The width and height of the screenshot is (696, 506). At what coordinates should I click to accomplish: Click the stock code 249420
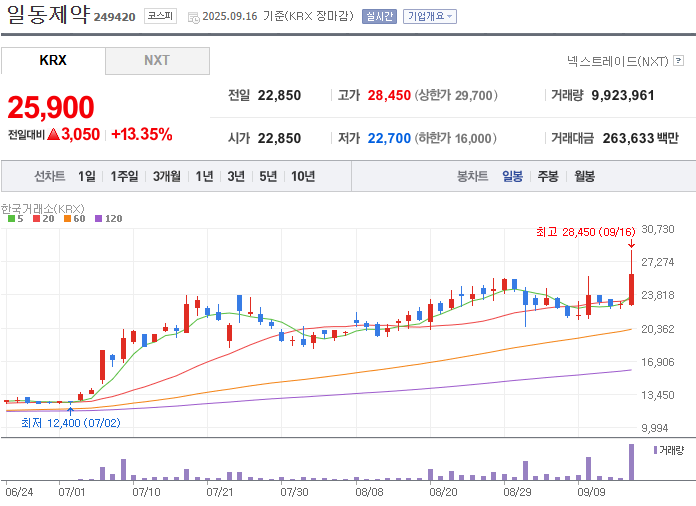115,17
